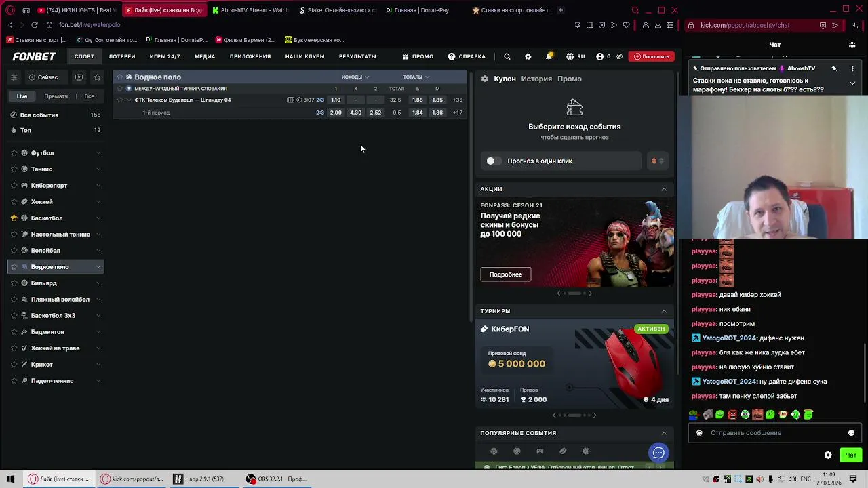868x488 pixels.
Task: Collapse the Popular events section
Action: (664, 433)
